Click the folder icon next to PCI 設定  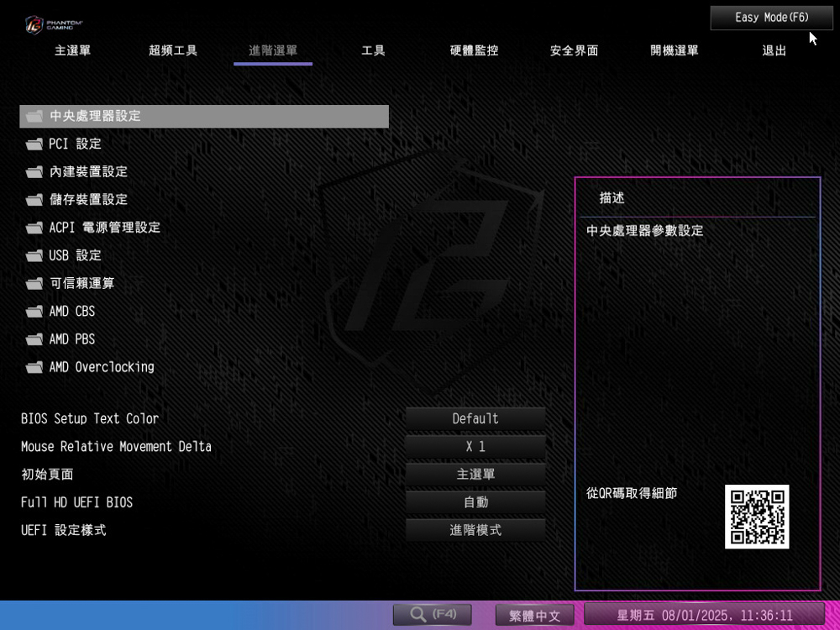point(34,144)
